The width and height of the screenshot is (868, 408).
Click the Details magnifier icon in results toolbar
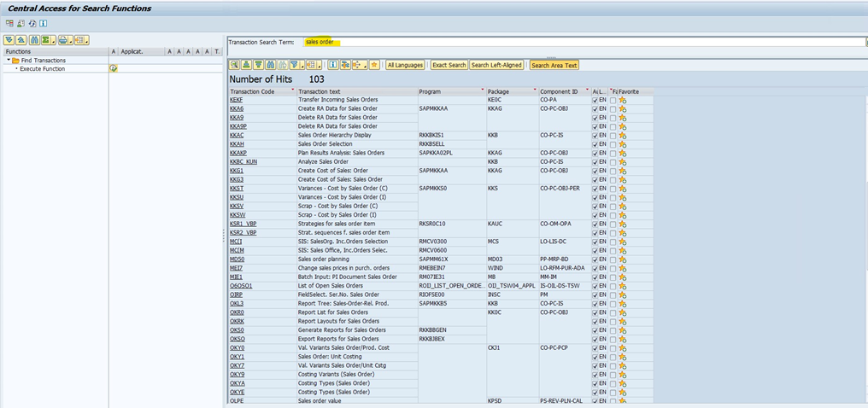pyautogui.click(x=234, y=65)
